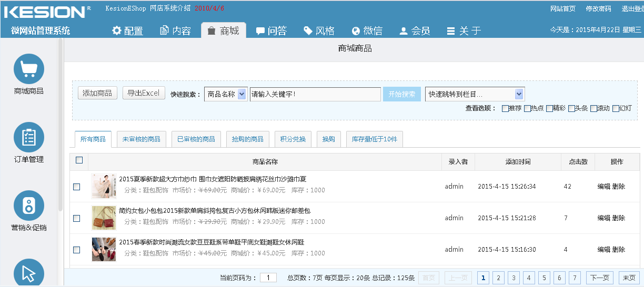This screenshot has height=287, width=644.
Task: Expand the 商品名称 search type dropdown
Action: [x=241, y=94]
